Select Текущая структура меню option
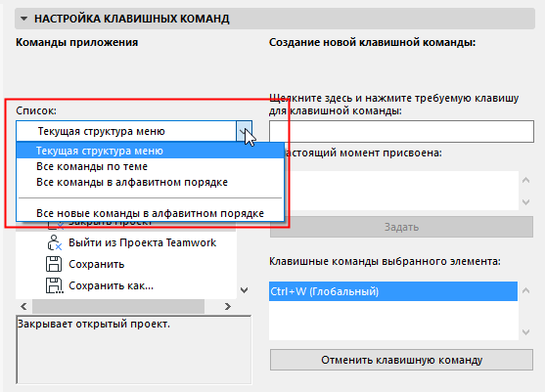This screenshot has height=392, width=545. tap(150, 151)
